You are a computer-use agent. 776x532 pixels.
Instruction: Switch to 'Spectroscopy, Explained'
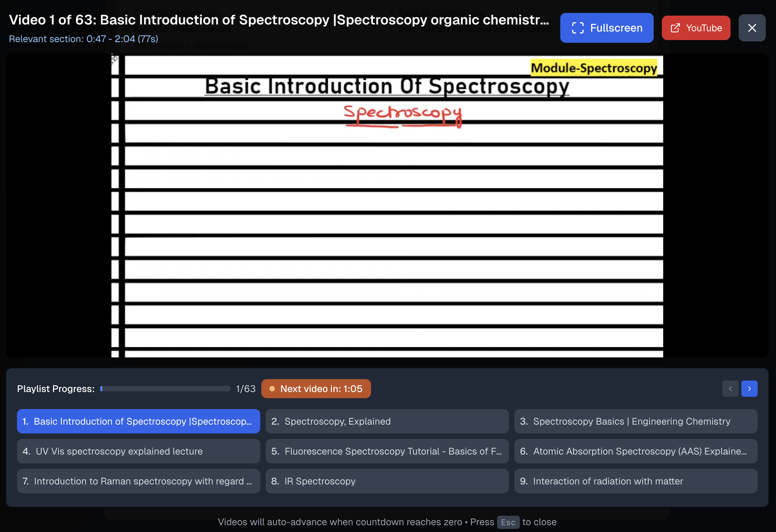[387, 421]
